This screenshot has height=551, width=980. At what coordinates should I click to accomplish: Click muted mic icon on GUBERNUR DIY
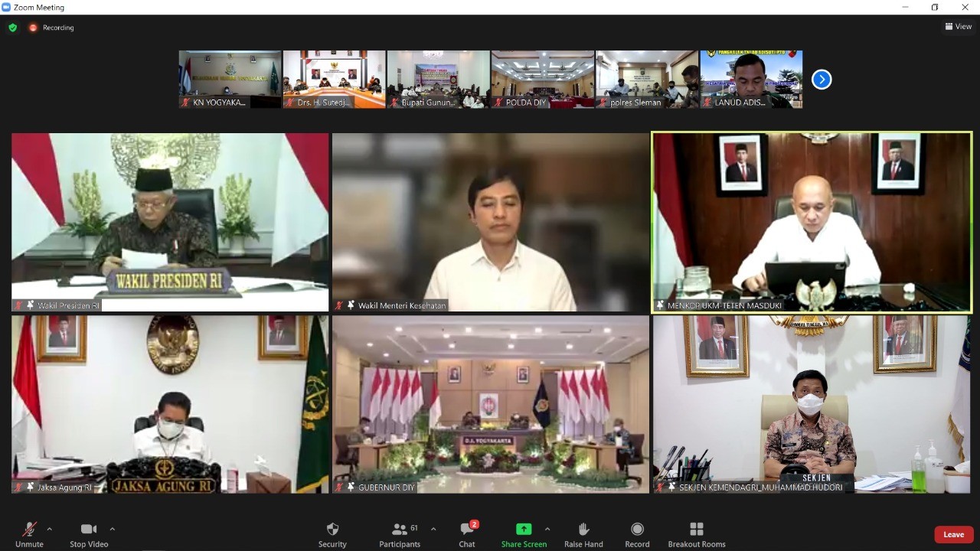click(x=339, y=487)
